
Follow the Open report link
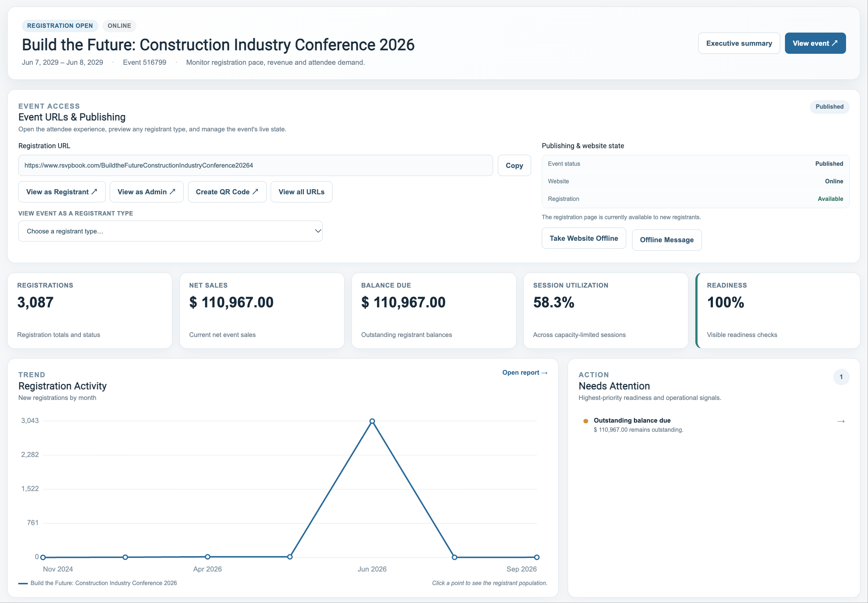[525, 372]
